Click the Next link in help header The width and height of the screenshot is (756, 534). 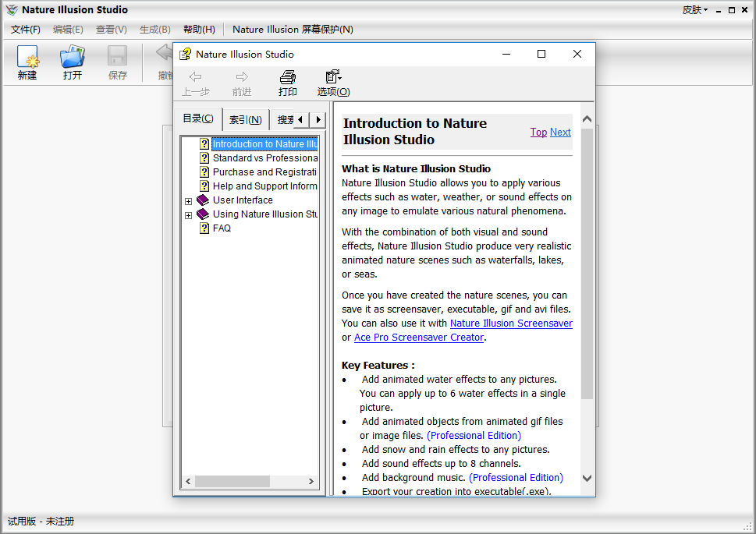pyautogui.click(x=560, y=132)
